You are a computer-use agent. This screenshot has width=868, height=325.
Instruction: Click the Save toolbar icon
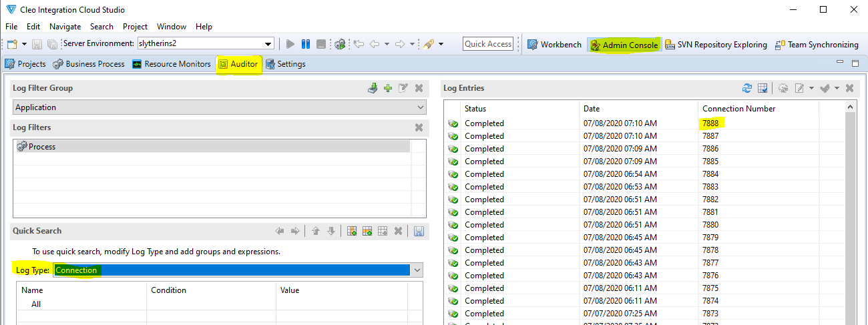37,44
